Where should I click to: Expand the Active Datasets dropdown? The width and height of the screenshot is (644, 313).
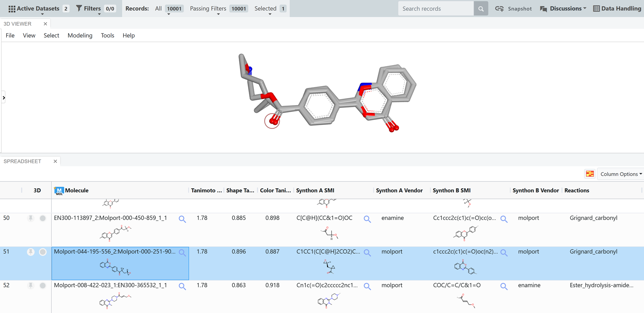point(38,8)
